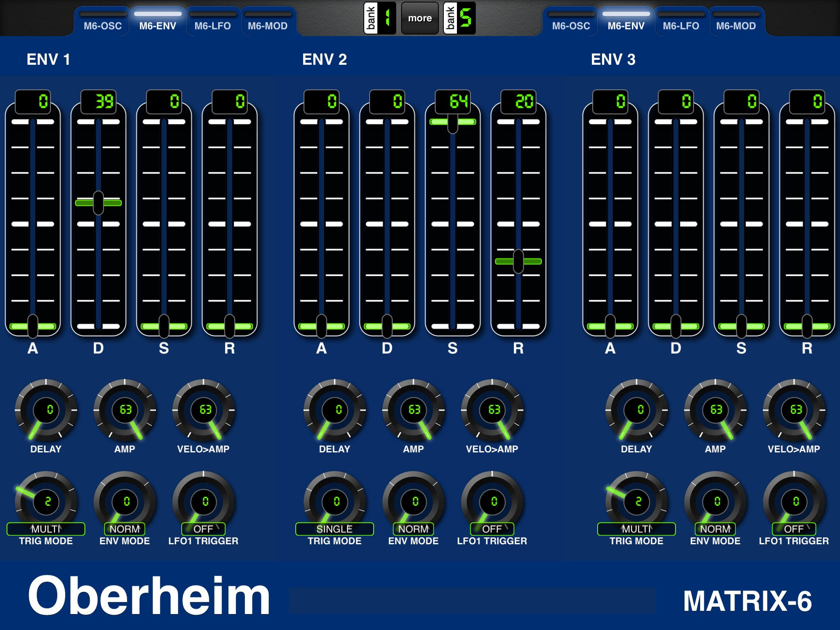Image resolution: width=840 pixels, height=630 pixels.
Task: Select left M6-ENV tab
Action: [x=157, y=22]
